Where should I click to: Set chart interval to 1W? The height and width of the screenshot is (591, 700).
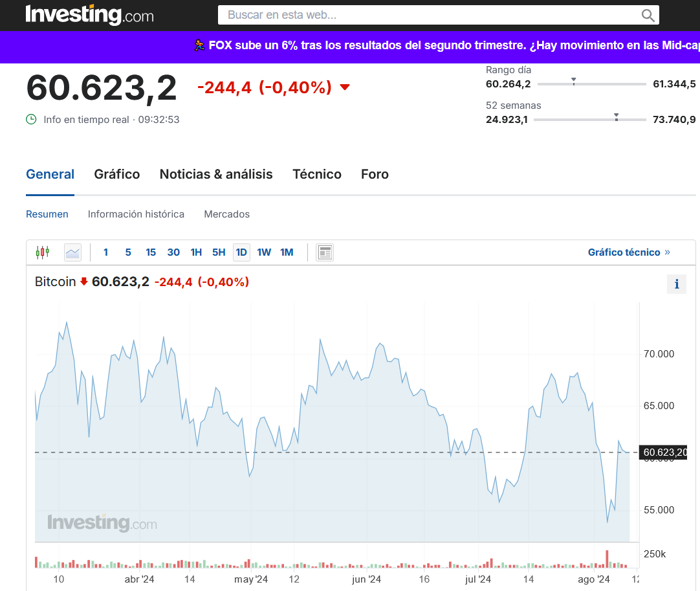[x=265, y=252]
